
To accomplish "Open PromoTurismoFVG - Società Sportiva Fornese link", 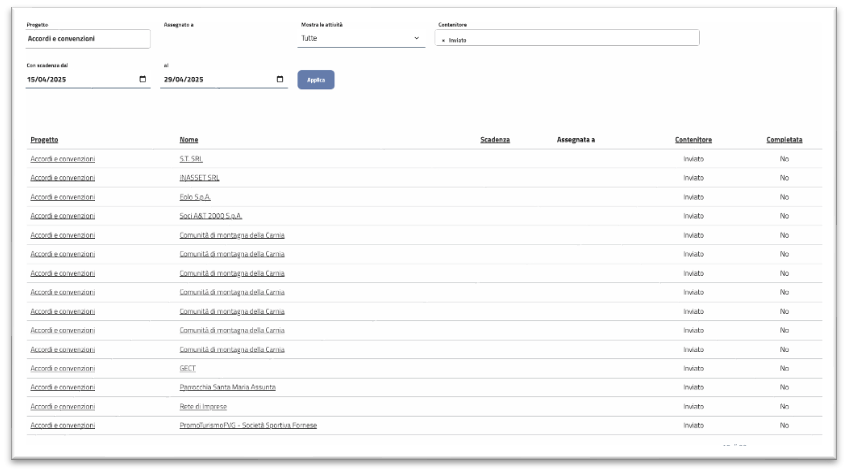I will tap(248, 425).
